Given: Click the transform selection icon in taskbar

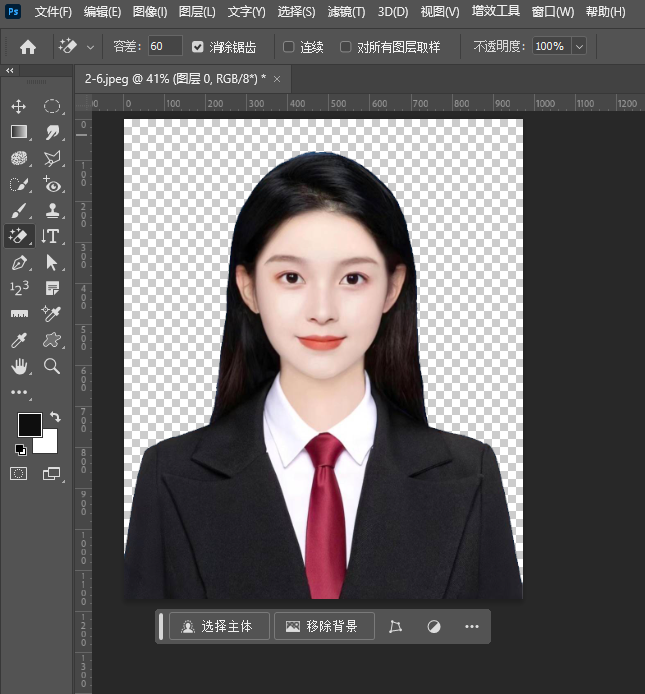Looking at the screenshot, I should pyautogui.click(x=395, y=627).
